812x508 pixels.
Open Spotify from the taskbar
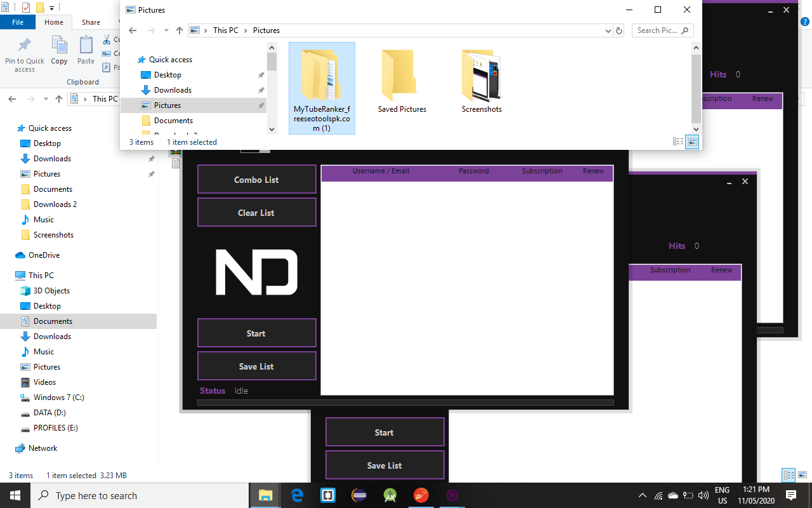pos(452,495)
